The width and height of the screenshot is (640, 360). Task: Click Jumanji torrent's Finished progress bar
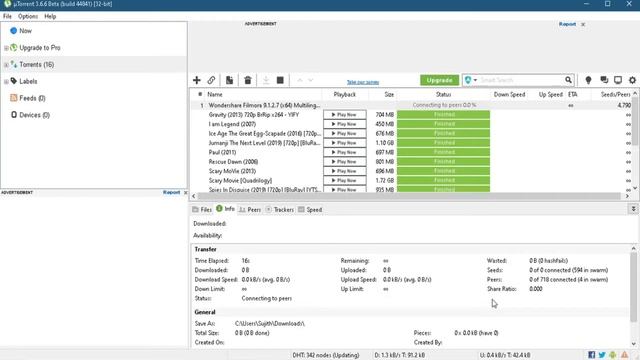tap(444, 143)
